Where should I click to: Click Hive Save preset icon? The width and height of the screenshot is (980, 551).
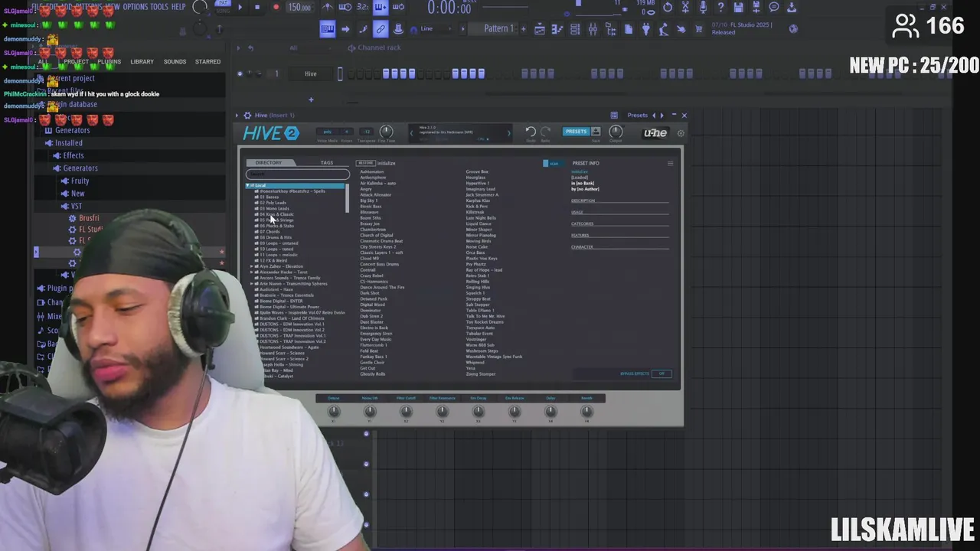click(596, 132)
